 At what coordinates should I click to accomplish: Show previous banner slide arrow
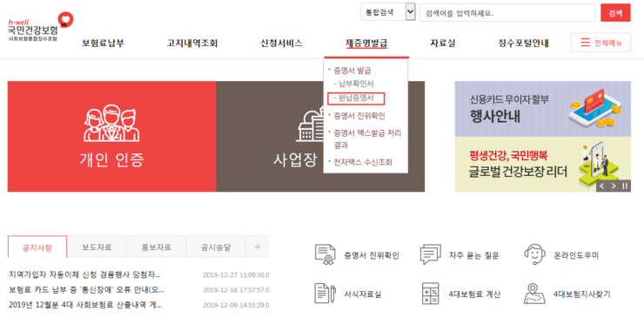click(601, 186)
